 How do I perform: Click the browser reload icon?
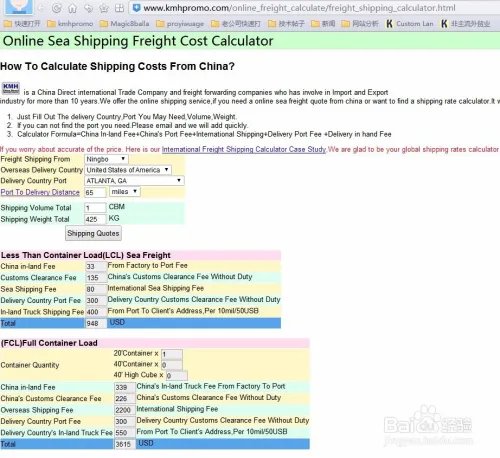pos(57,8)
